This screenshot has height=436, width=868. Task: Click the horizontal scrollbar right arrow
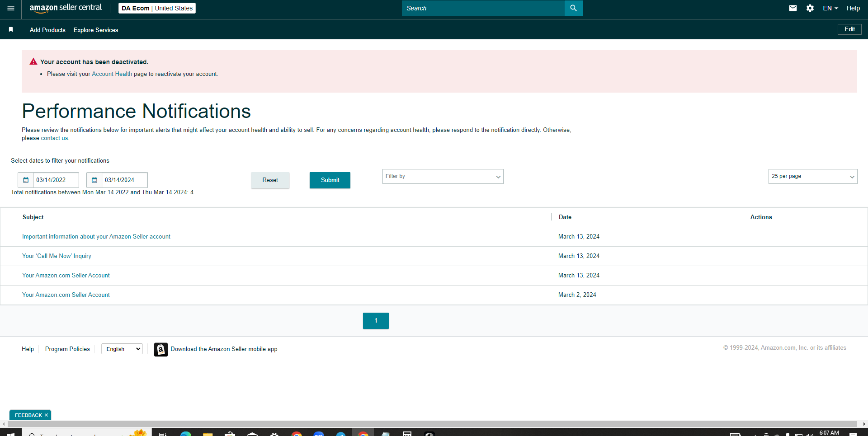[x=864, y=424]
